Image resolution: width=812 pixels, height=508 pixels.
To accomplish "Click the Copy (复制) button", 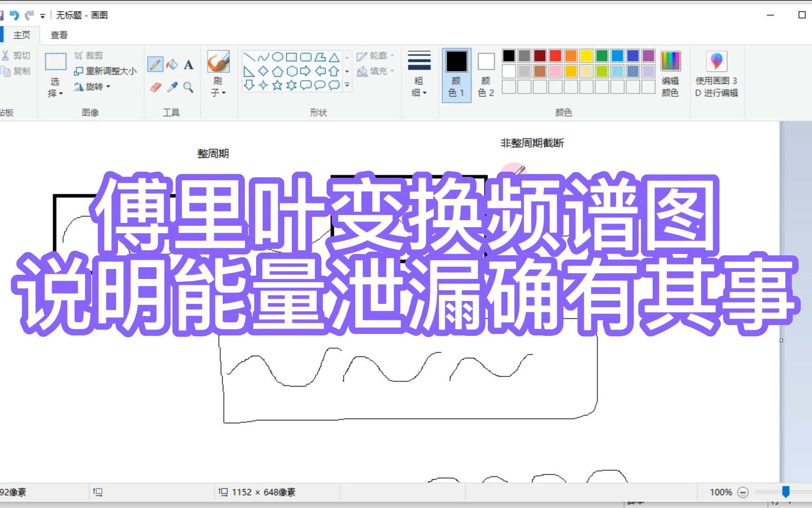I will coord(16,71).
